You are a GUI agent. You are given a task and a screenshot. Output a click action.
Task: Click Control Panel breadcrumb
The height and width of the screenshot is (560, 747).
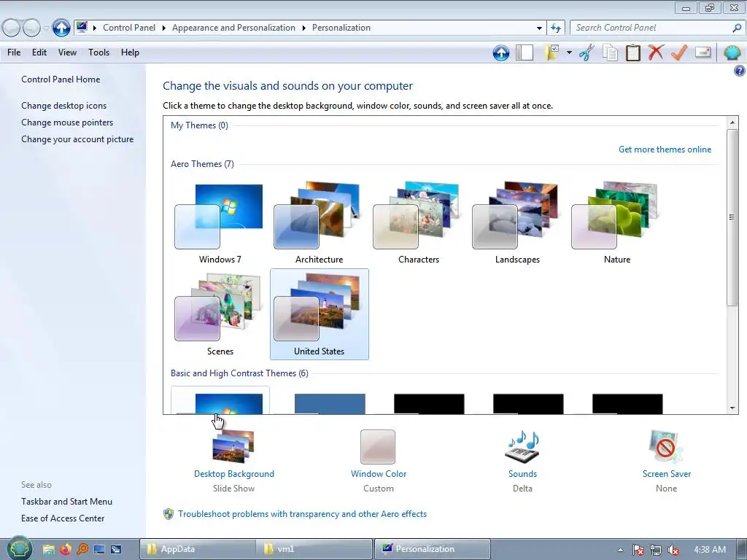point(129,28)
